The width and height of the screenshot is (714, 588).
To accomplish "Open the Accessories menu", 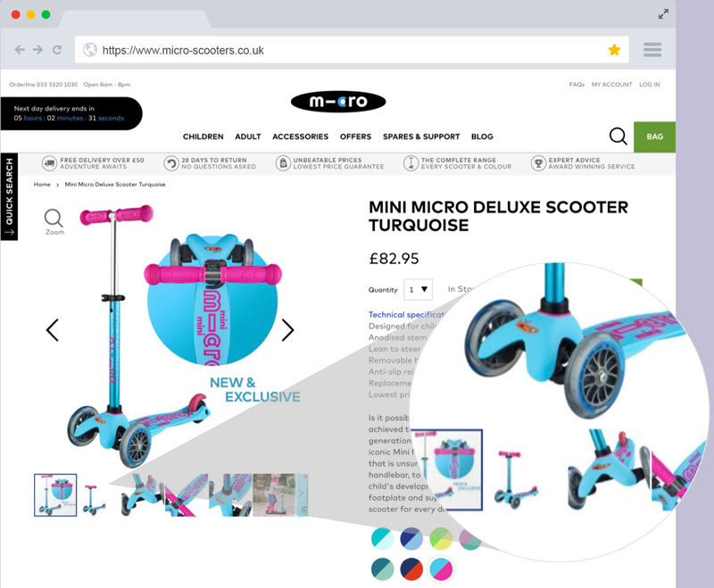I will 300,137.
